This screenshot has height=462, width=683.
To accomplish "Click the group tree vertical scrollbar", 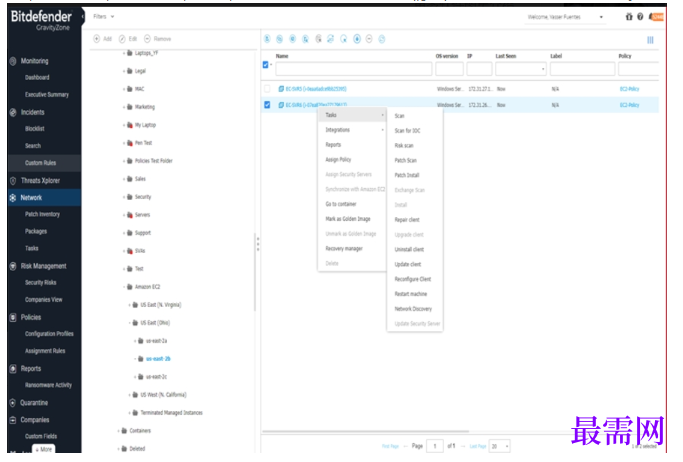I will point(254,272).
